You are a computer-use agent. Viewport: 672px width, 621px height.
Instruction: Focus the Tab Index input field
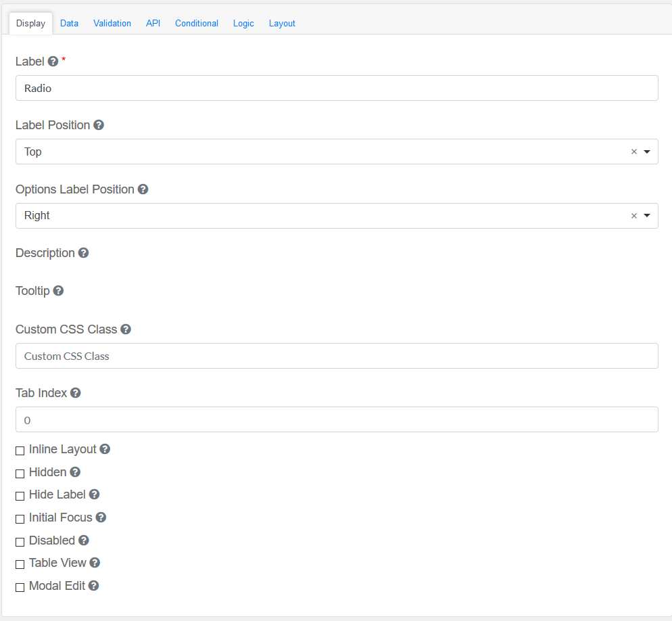pyautogui.click(x=337, y=419)
